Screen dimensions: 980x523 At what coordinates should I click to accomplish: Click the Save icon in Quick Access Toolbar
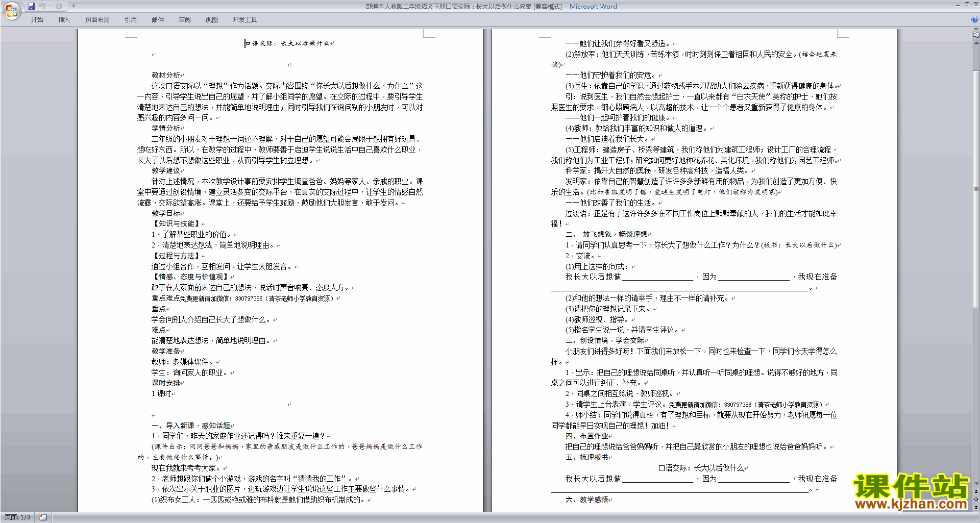[31, 6]
